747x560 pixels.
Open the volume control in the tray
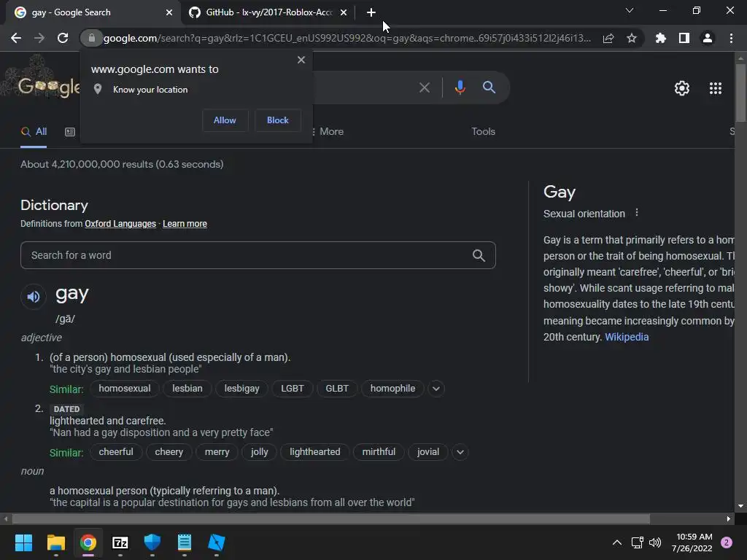(x=655, y=542)
